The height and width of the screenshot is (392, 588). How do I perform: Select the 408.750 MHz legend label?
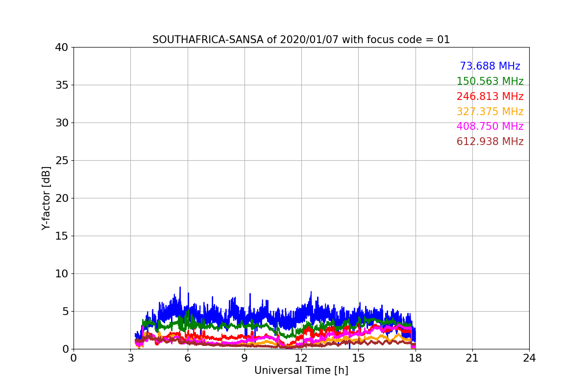pyautogui.click(x=490, y=126)
